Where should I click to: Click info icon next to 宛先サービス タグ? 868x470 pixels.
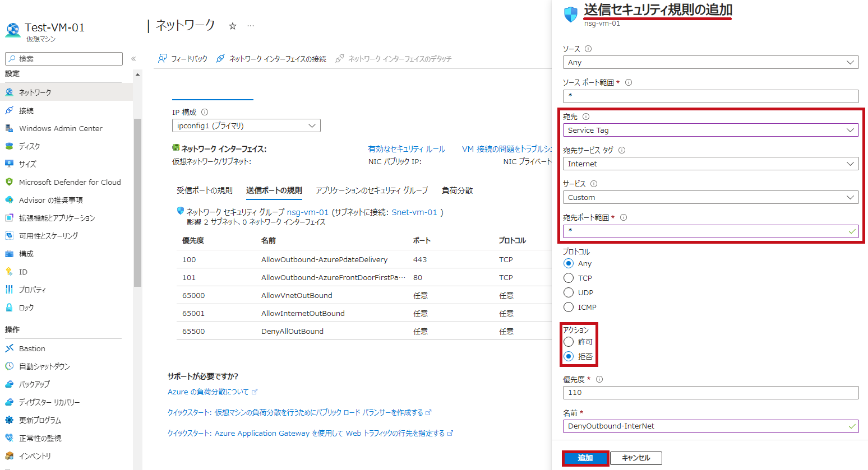[622, 150]
